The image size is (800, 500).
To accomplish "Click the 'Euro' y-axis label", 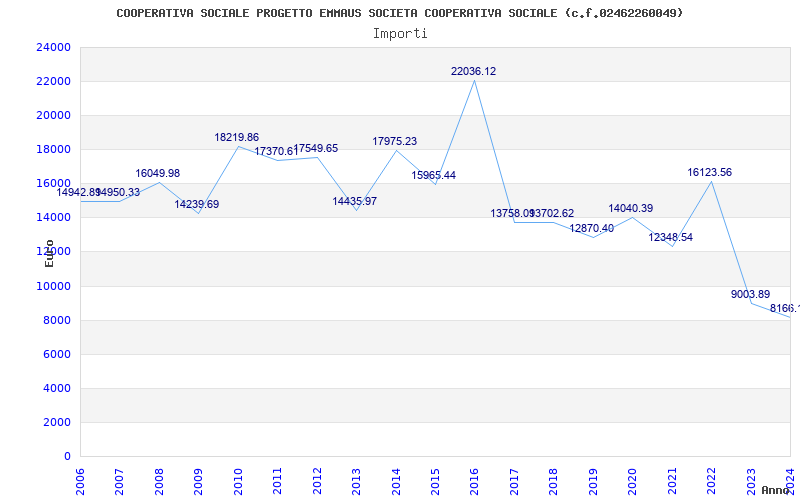I will coord(49,253).
